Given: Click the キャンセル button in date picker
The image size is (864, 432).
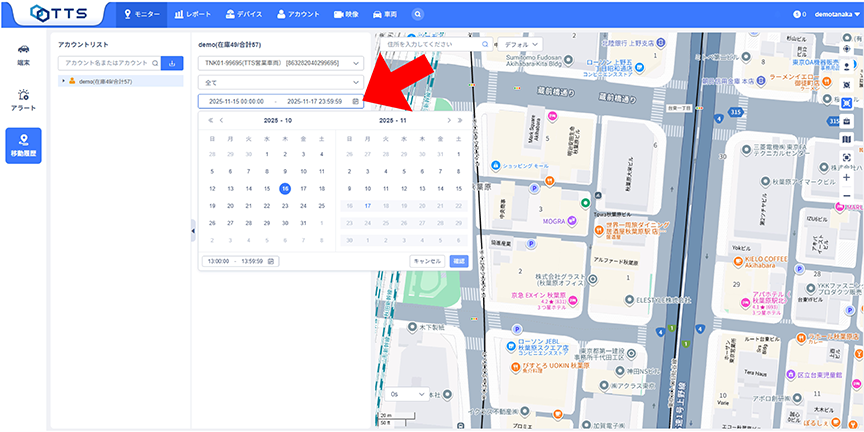Looking at the screenshot, I should pyautogui.click(x=427, y=261).
